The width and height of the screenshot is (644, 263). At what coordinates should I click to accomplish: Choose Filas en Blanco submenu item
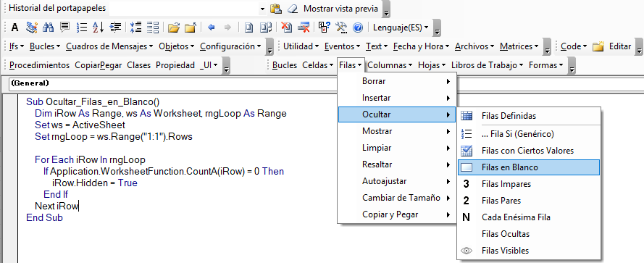[529, 167]
